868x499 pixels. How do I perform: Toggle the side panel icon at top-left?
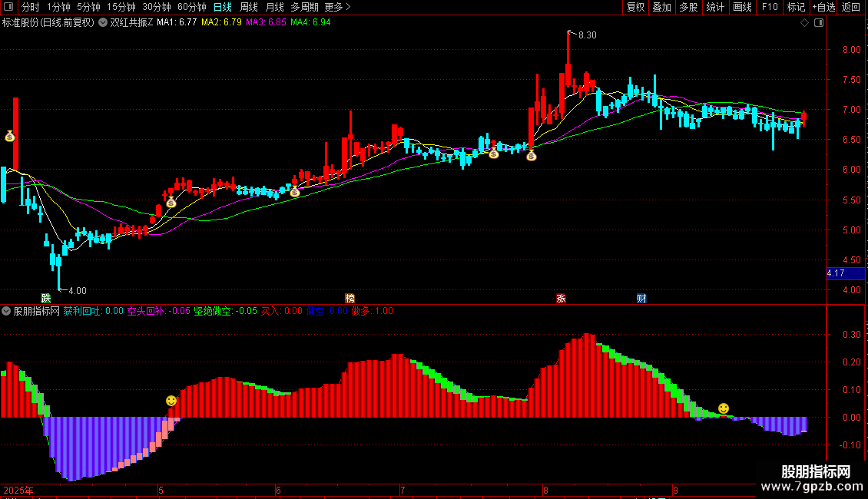click(x=8, y=7)
